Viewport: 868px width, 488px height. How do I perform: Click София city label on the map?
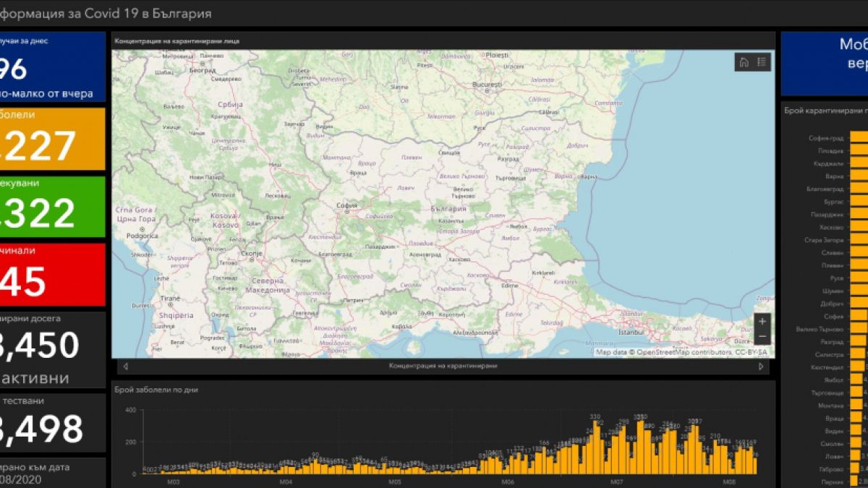(x=347, y=206)
